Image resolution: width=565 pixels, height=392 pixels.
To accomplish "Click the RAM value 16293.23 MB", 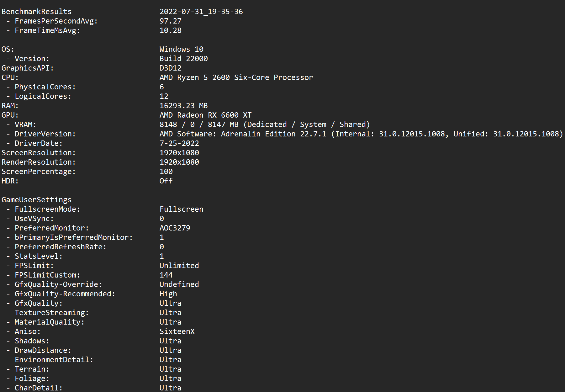I will [183, 106].
